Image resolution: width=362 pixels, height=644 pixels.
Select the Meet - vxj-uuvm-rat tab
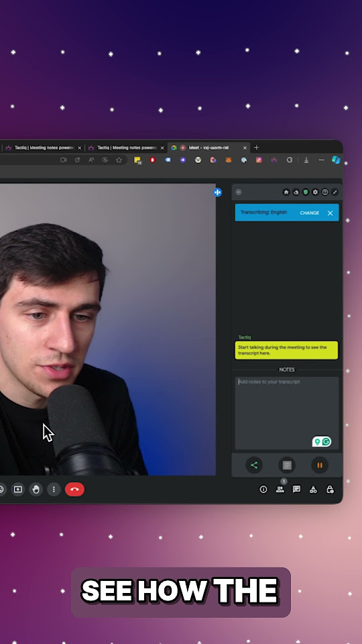point(208,148)
